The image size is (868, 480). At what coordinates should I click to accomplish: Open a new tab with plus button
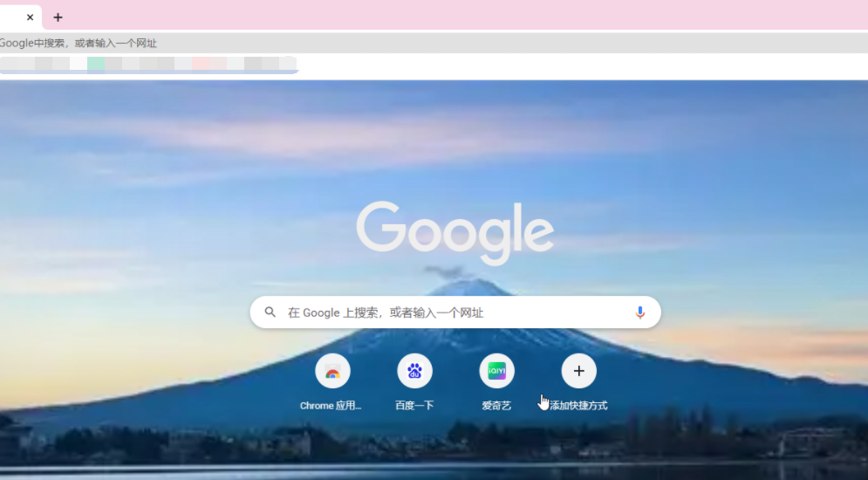(x=58, y=17)
